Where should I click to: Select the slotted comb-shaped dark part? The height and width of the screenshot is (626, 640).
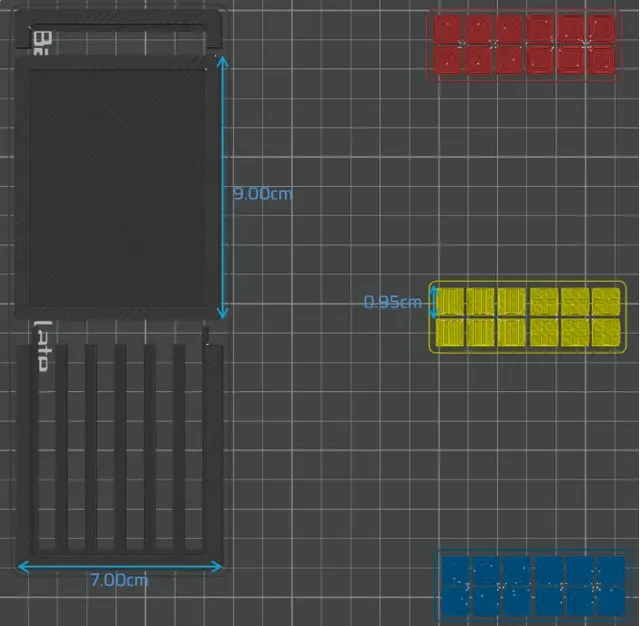click(119, 447)
